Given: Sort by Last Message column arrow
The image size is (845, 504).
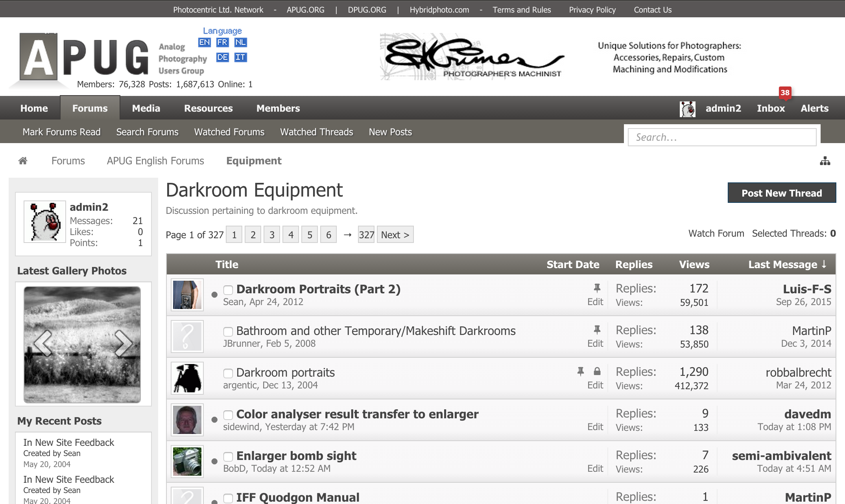Looking at the screenshot, I should (x=824, y=265).
